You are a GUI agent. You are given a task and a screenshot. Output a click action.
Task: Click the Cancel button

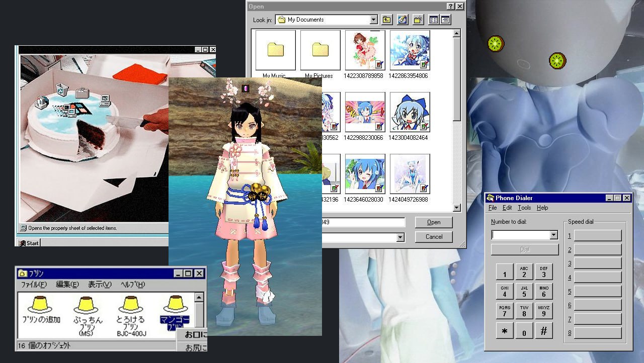pyautogui.click(x=434, y=237)
